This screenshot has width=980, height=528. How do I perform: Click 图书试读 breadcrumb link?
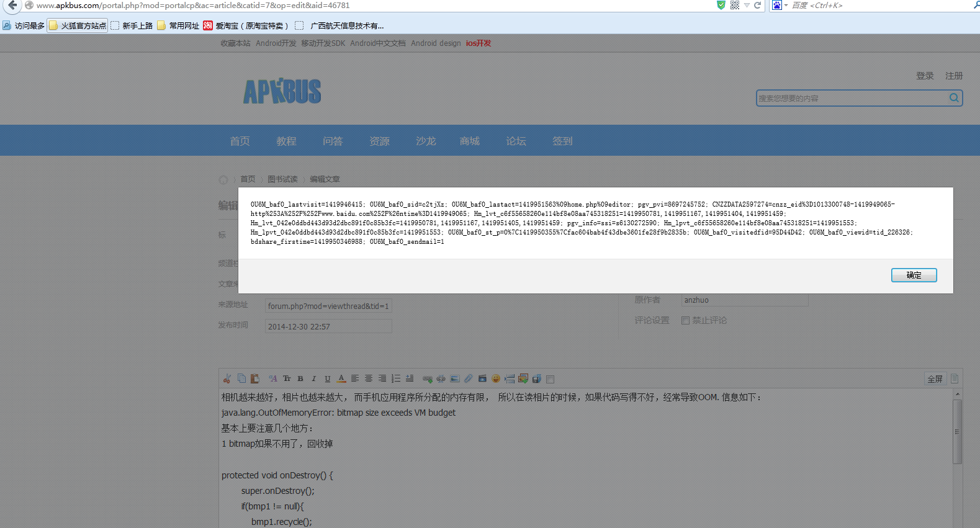[x=282, y=179]
